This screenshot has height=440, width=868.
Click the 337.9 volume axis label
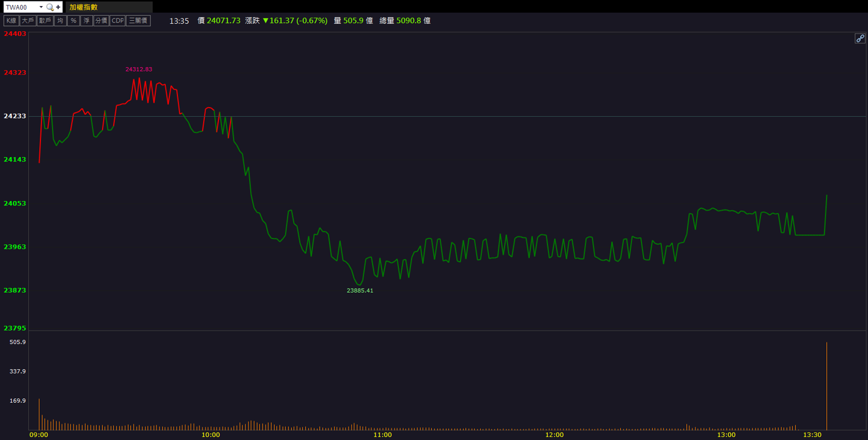18,372
